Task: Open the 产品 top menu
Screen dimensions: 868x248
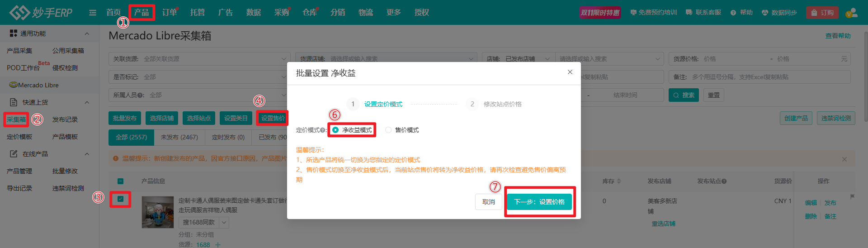Action: click(142, 12)
